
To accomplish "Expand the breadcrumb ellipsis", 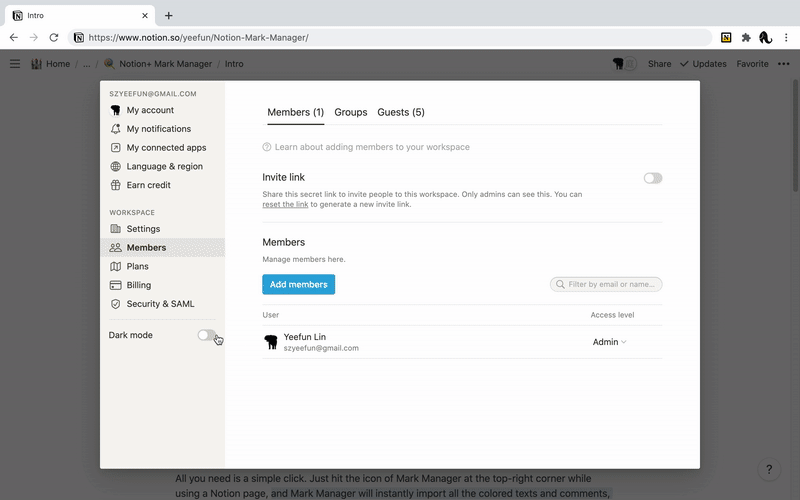I will point(87,64).
